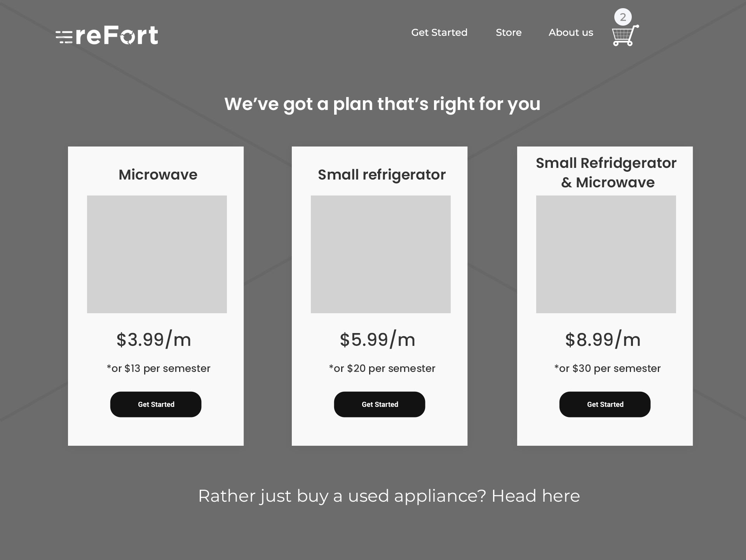Open the About us page
This screenshot has width=746, height=560.
(x=571, y=33)
